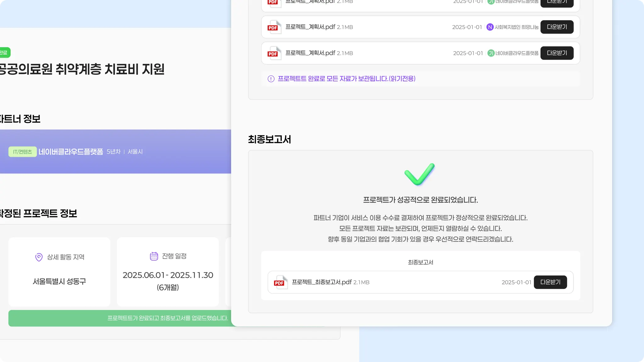Click the purple read-only archive notice text
Screen dimensions: 644x362
tap(346, 79)
